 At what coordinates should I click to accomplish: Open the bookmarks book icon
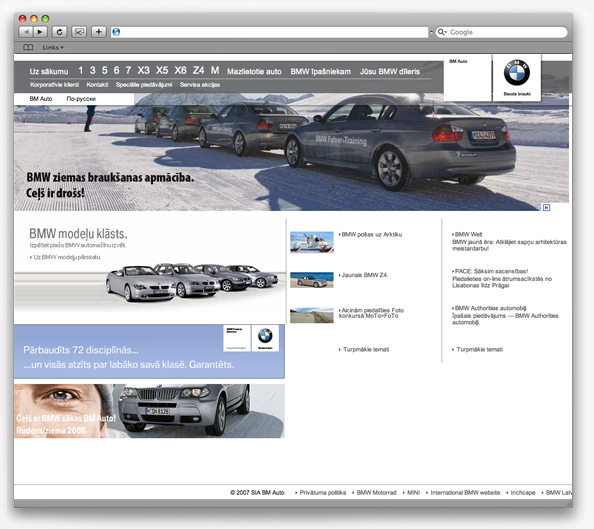(28, 47)
